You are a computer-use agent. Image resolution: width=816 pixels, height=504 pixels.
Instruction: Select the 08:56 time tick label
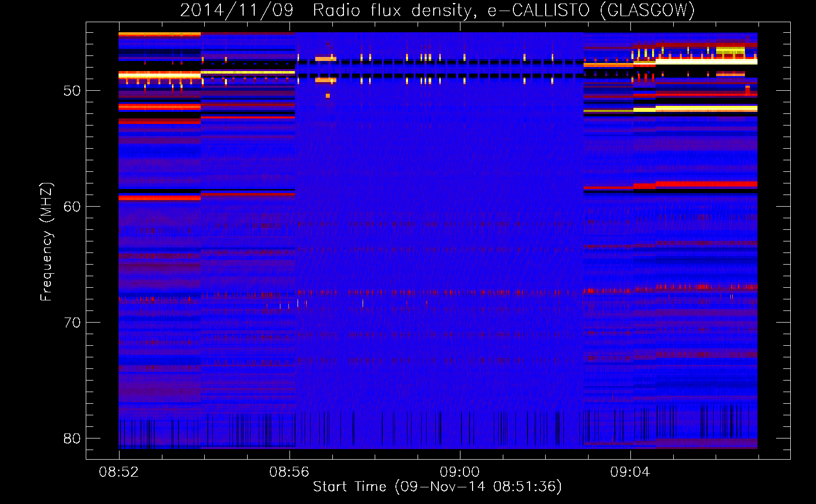pos(289,472)
